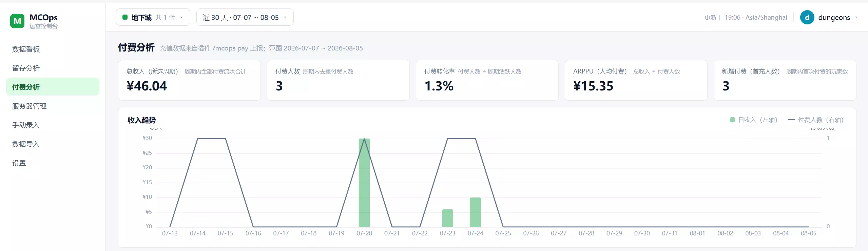Click the 收入趋势 chart title
Viewport: 868px width, 251px height.
(141, 120)
